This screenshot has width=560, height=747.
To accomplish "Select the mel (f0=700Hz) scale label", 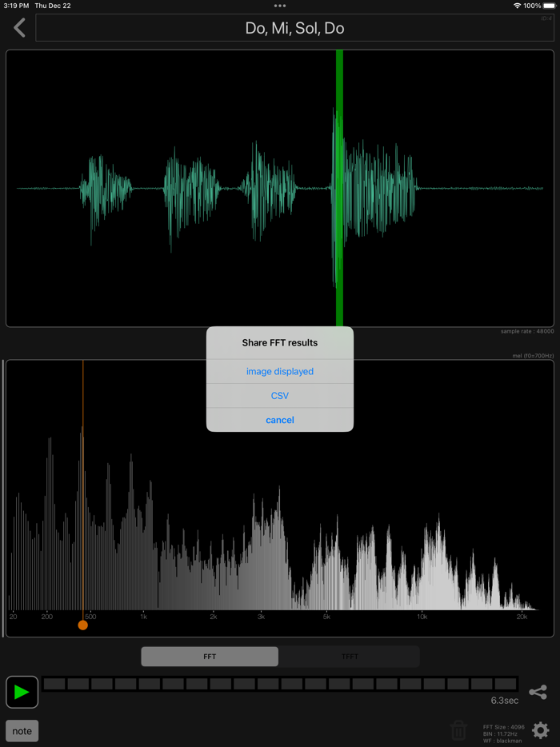I will point(533,355).
